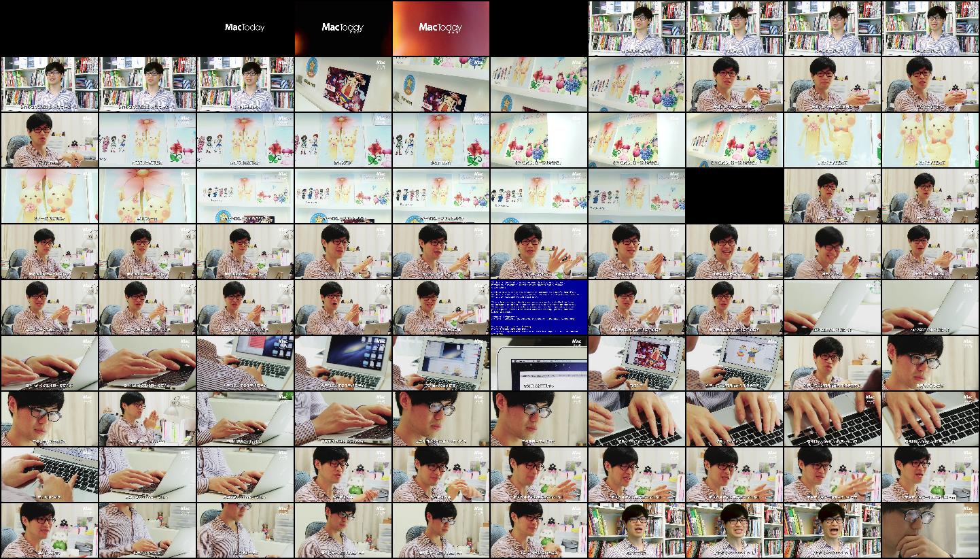Image resolution: width=980 pixels, height=559 pixels.
Task: Select the MacToday frame with orange edge glow
Action: click(343, 28)
